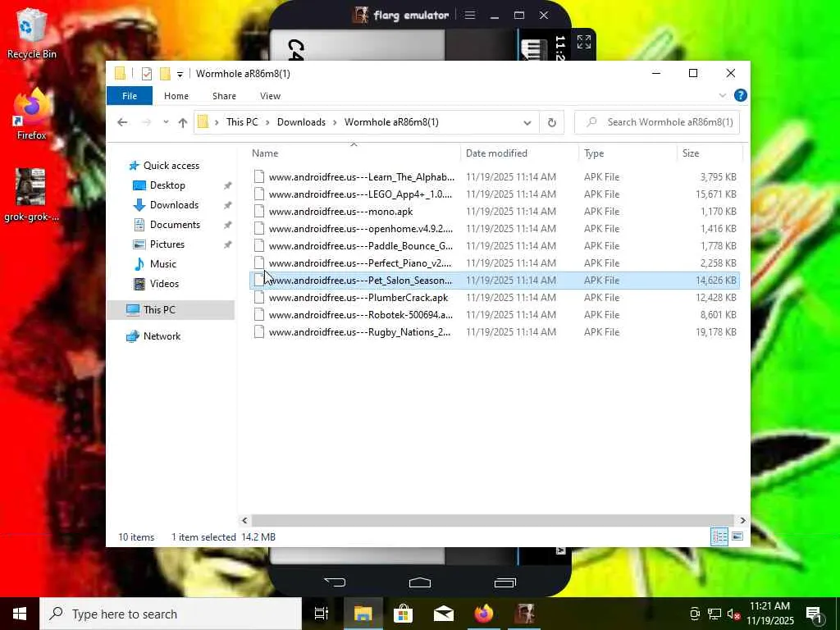The image size is (840, 630).
Task: Expand the ribbon with the chevron
Action: pyautogui.click(x=722, y=95)
